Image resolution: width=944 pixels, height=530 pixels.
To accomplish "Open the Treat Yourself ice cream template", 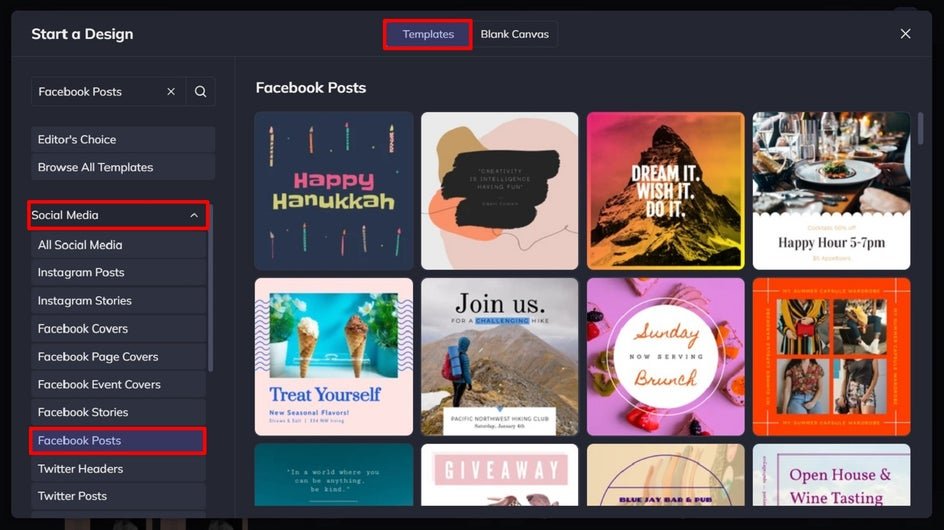I will click(333, 357).
